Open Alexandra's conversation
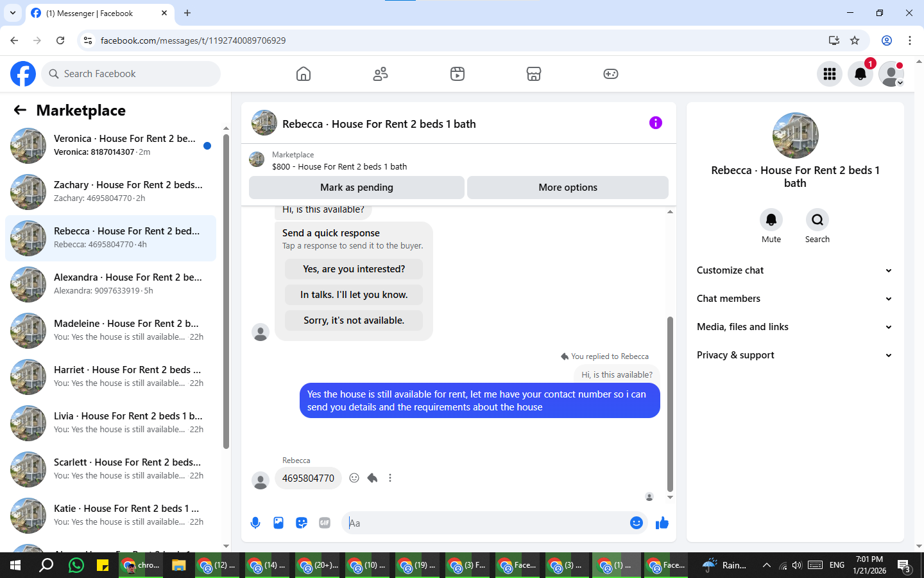 tap(111, 285)
